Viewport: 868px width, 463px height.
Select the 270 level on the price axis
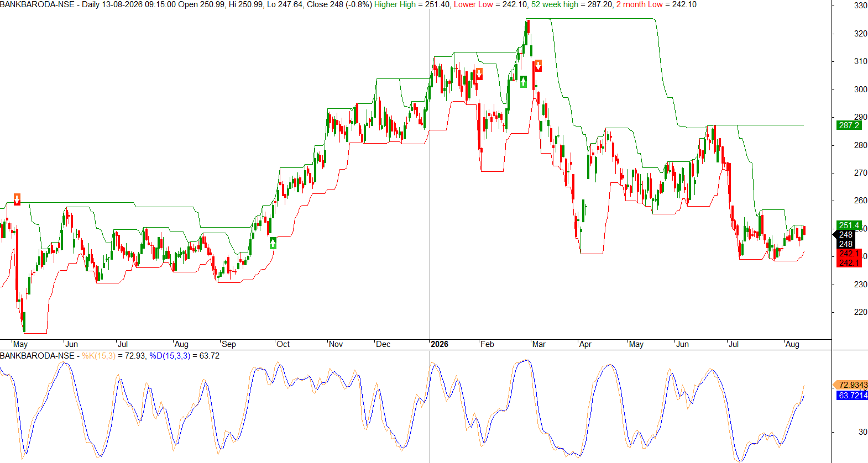pyautogui.click(x=861, y=173)
